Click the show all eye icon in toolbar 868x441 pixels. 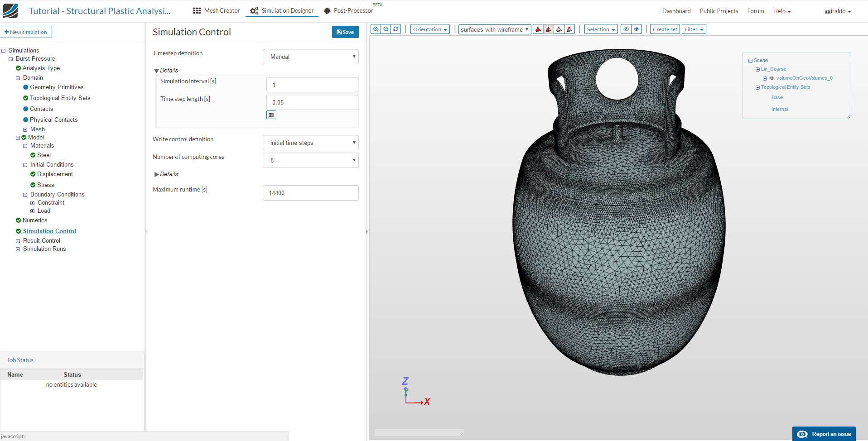click(x=637, y=29)
